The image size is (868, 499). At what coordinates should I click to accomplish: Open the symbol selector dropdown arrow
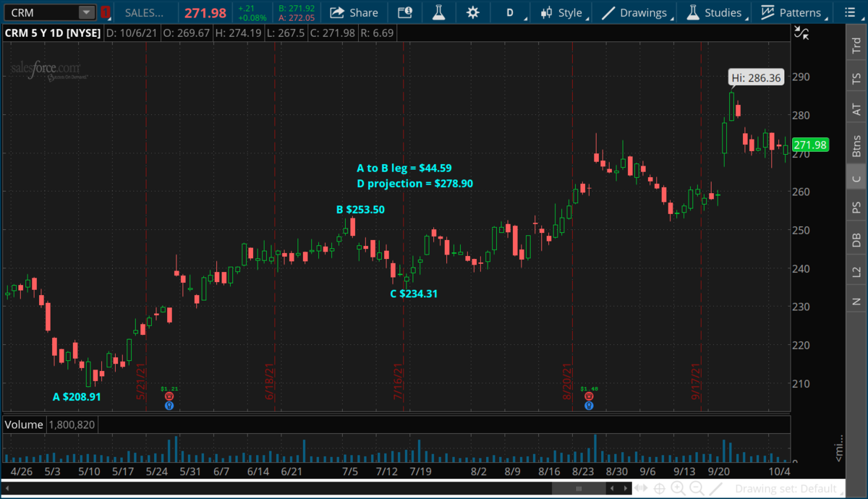(x=87, y=12)
